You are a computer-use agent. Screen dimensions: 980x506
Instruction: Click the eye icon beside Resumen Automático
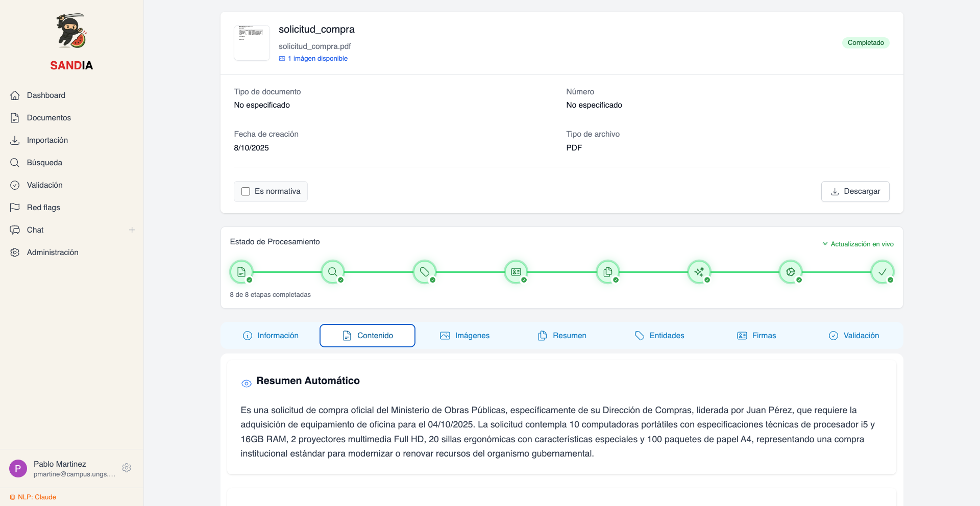(x=247, y=384)
